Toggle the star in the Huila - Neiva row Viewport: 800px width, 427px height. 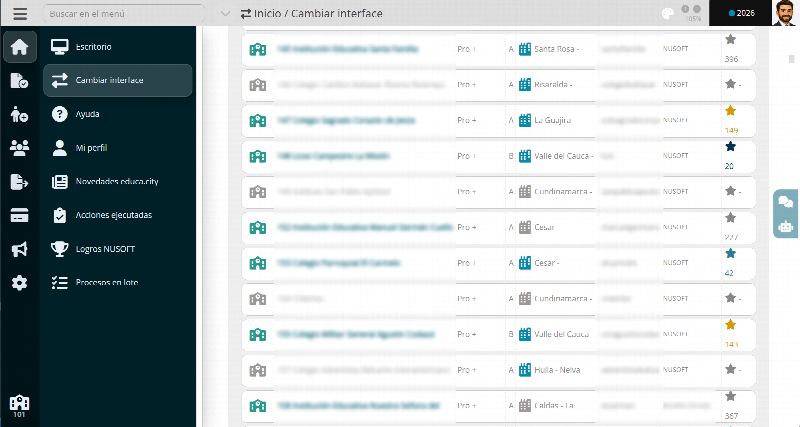[x=731, y=369]
